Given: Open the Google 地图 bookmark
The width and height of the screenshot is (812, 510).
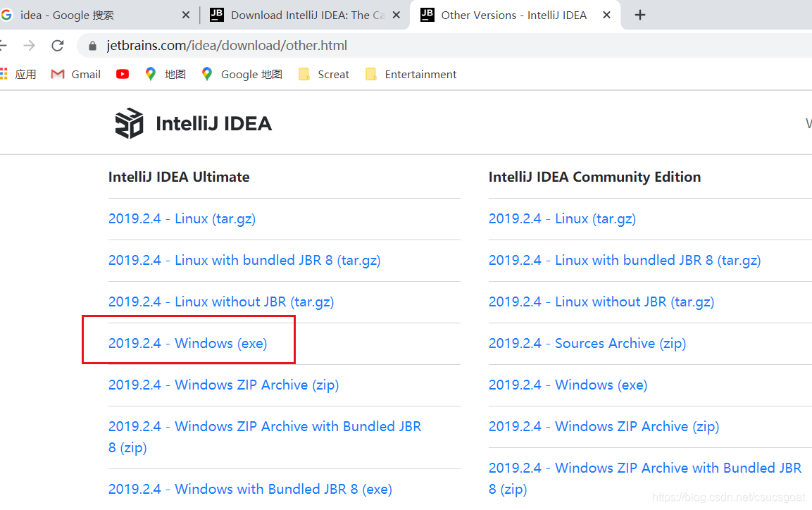Looking at the screenshot, I should coord(242,74).
